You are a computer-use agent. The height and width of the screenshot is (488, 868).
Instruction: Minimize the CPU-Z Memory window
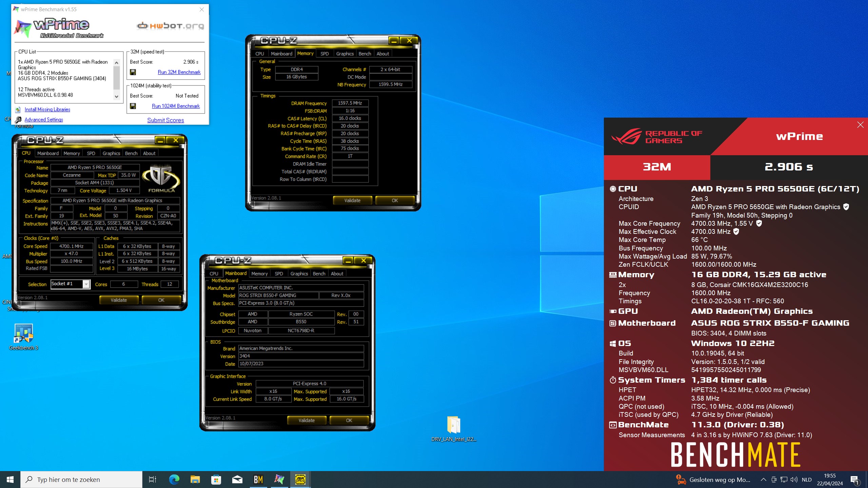click(x=394, y=41)
